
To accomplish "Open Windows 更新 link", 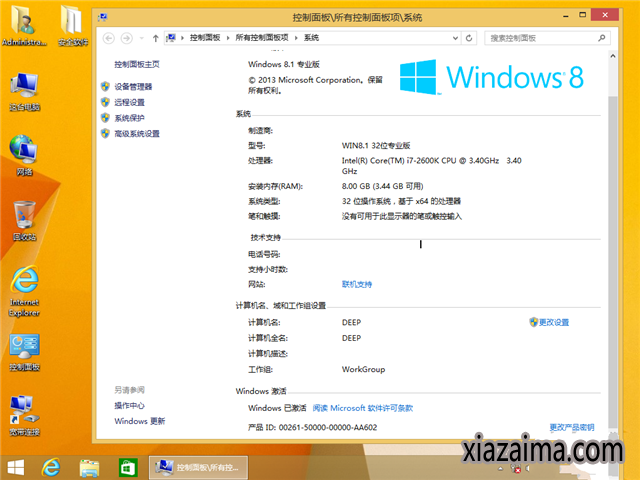I will click(140, 421).
